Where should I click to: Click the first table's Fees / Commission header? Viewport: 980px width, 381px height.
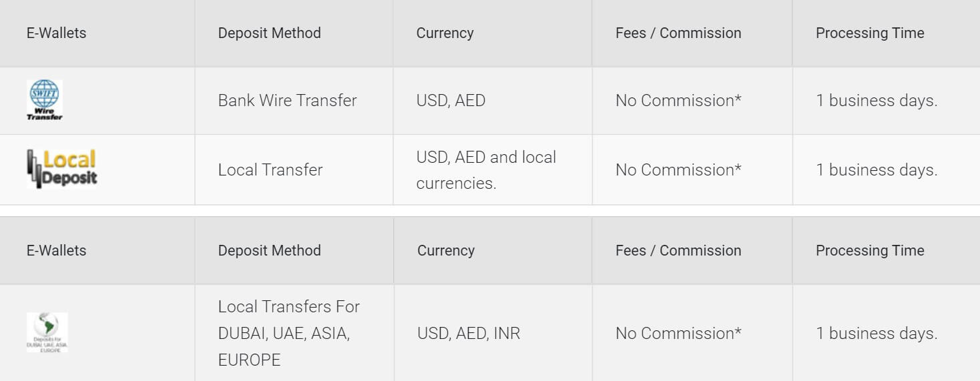[678, 33]
